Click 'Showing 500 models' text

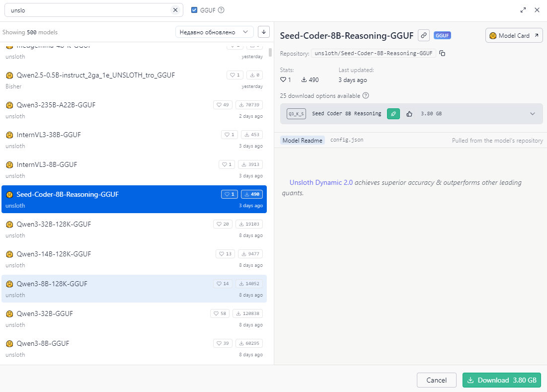coord(30,32)
